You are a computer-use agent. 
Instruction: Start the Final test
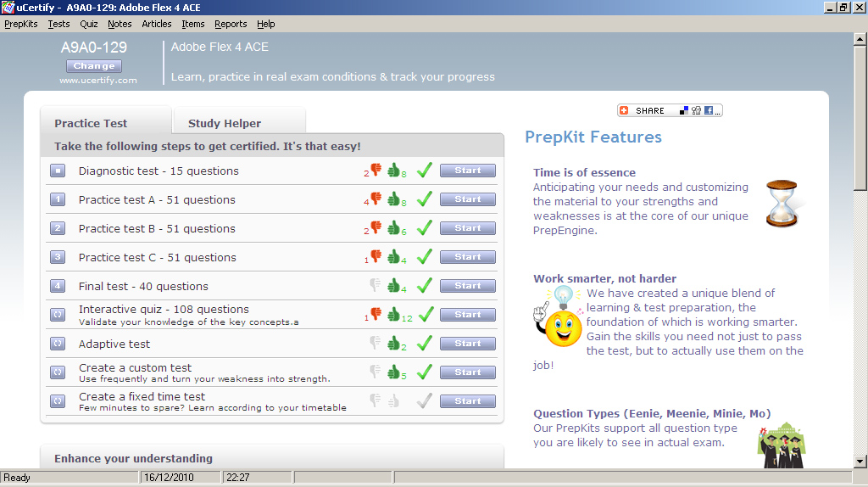pos(468,286)
